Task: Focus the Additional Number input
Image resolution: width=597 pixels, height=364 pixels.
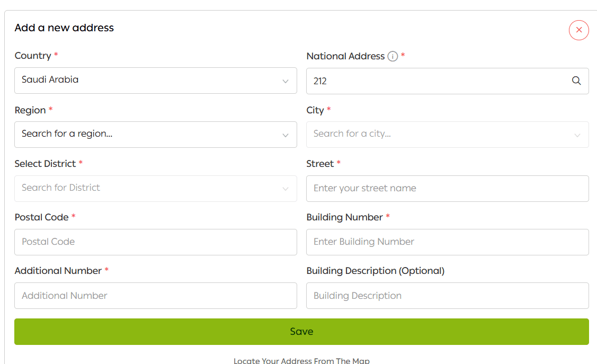Action: click(155, 296)
